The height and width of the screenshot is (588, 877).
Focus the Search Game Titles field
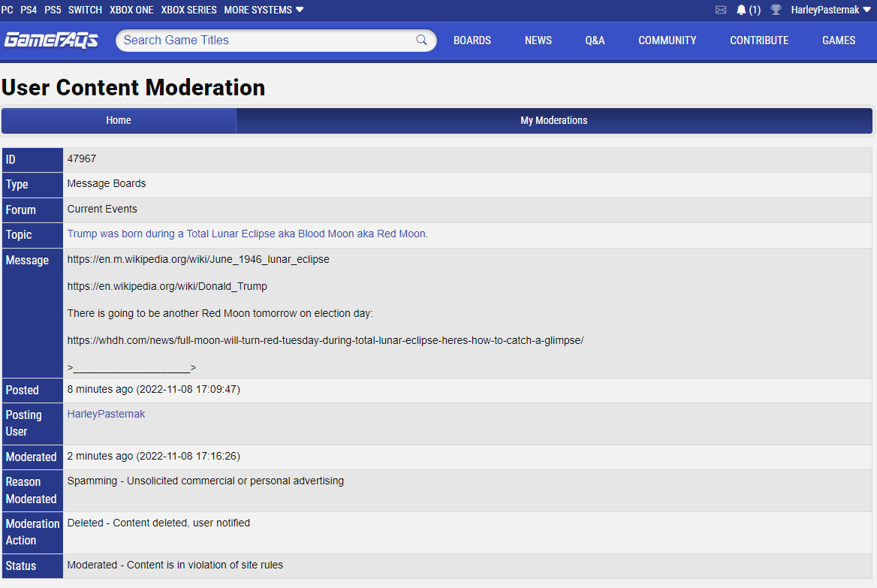[x=276, y=41]
